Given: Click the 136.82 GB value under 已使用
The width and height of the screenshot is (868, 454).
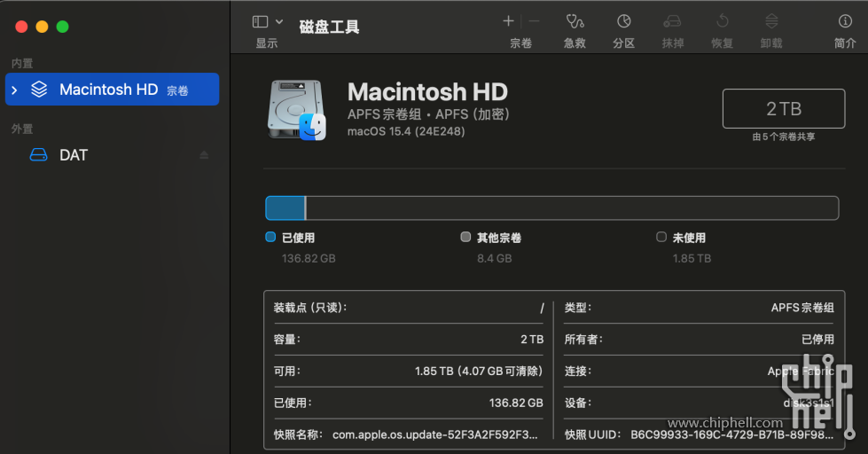Looking at the screenshot, I should coord(309,259).
